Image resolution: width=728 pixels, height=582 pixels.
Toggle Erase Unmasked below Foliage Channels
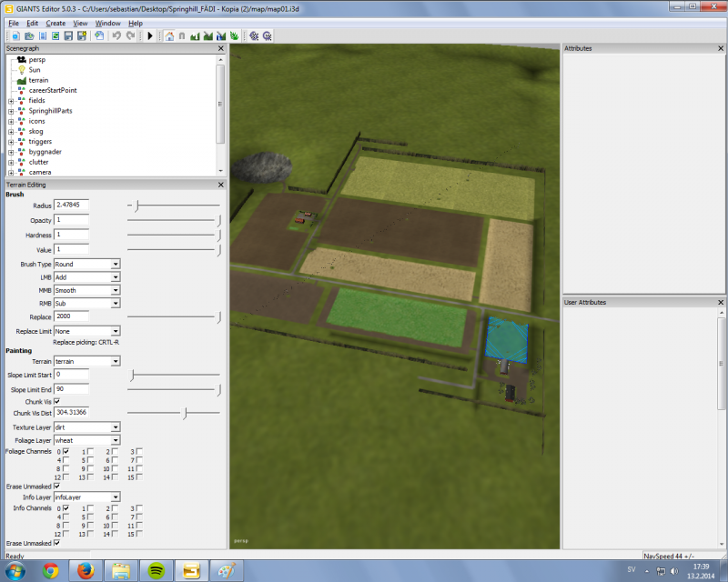[x=56, y=486]
